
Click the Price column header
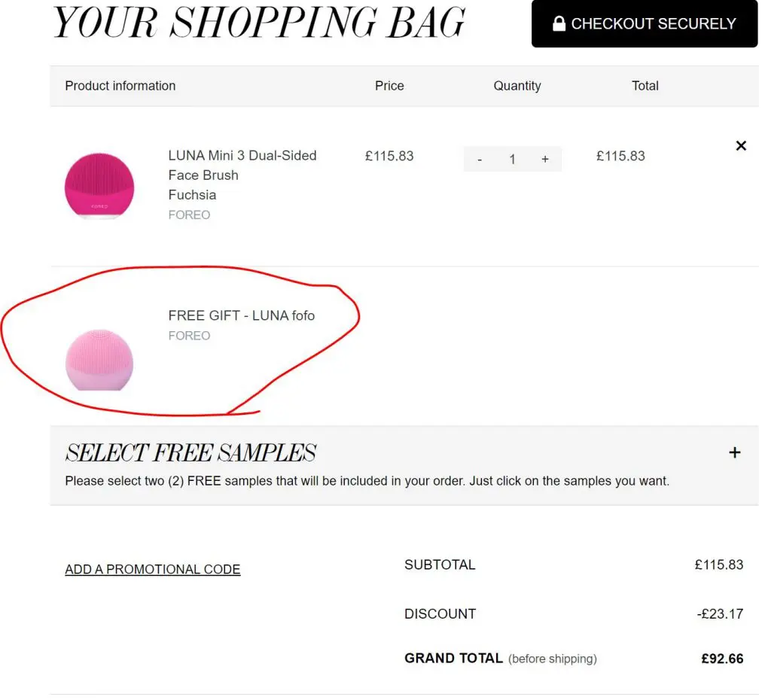[389, 86]
